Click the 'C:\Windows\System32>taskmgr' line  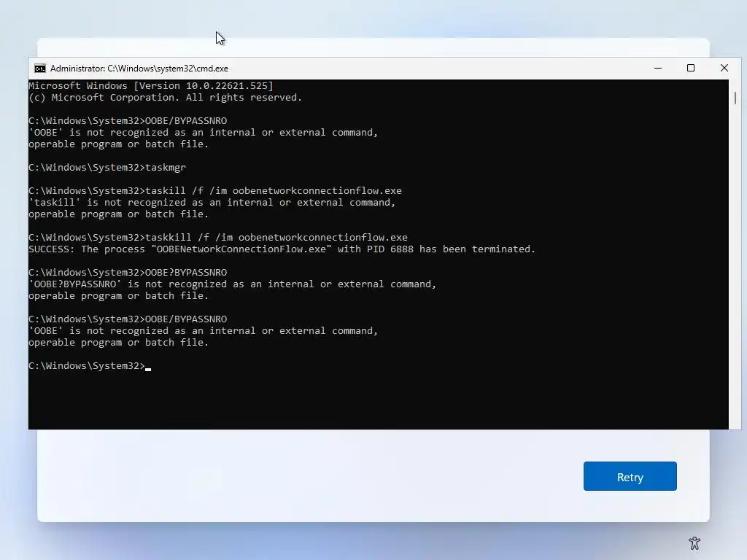pos(107,168)
